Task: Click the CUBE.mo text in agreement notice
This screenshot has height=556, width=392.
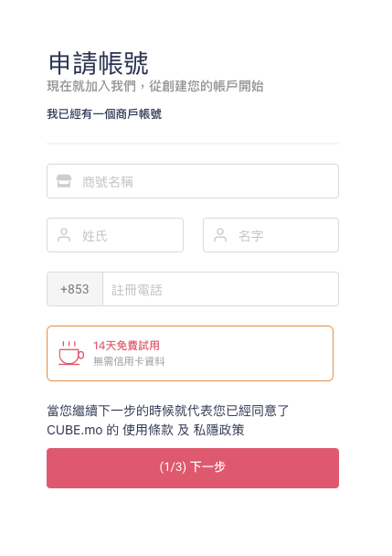Action: tap(74, 430)
